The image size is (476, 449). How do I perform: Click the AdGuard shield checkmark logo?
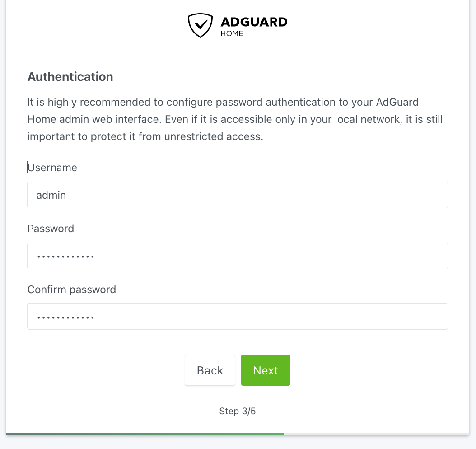pos(200,25)
